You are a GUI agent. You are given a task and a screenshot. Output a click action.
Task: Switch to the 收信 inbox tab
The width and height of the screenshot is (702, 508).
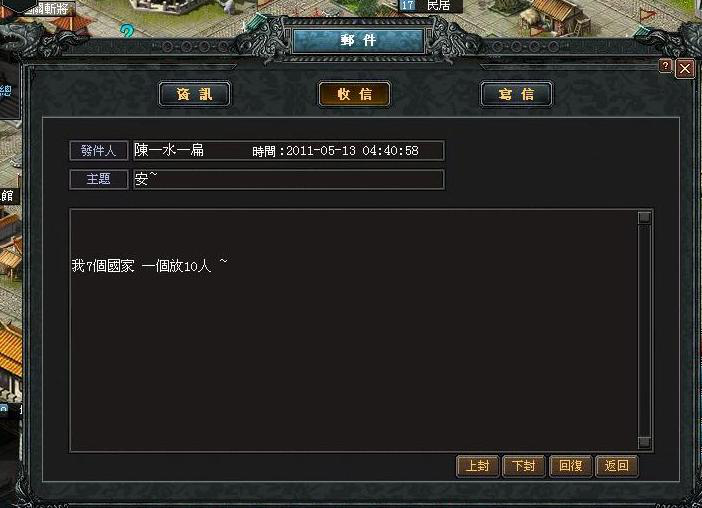(355, 94)
